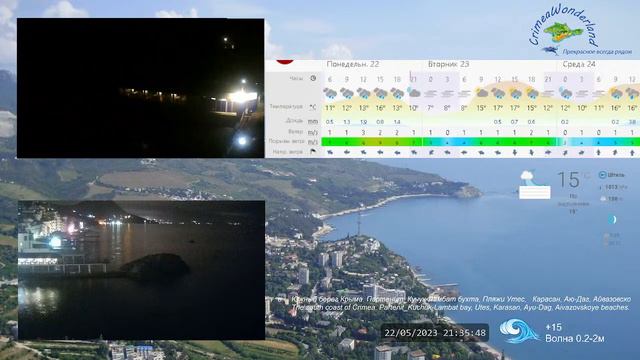The image size is (640, 360).
Task: Click the 1013 pressure reading
Action: (611, 187)
